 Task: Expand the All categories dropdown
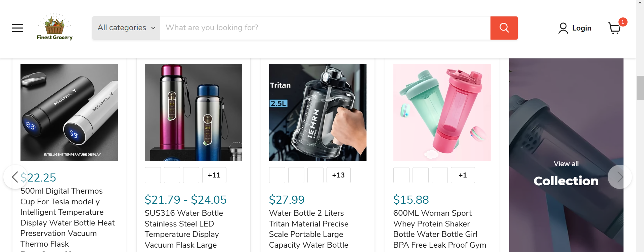tap(126, 28)
